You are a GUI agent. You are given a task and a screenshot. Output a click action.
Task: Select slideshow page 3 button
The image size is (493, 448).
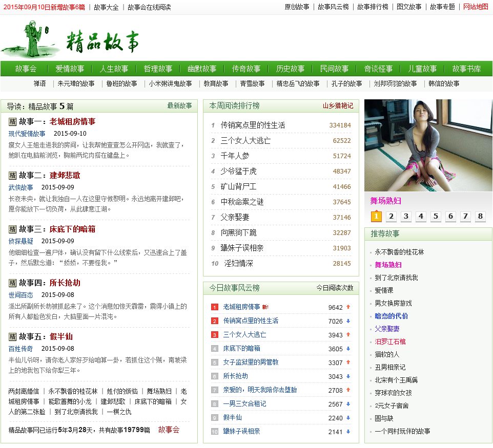tap(406, 216)
